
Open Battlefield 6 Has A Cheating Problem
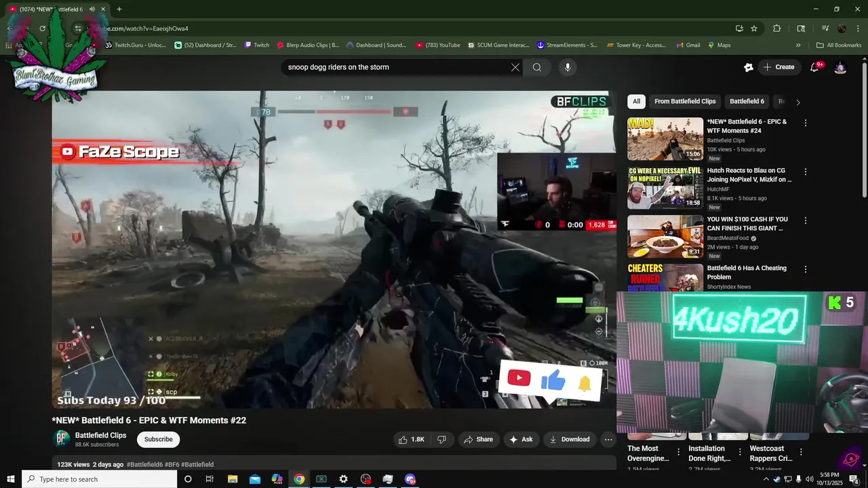[x=747, y=272]
